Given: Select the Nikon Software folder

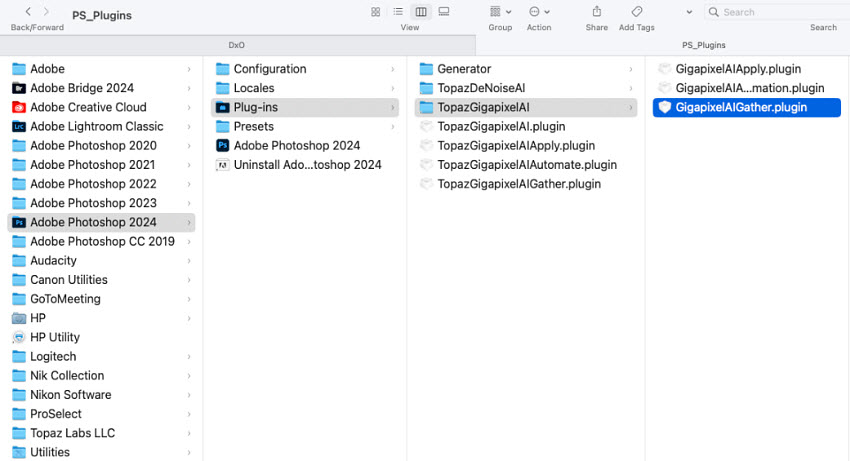Looking at the screenshot, I should (101, 395).
